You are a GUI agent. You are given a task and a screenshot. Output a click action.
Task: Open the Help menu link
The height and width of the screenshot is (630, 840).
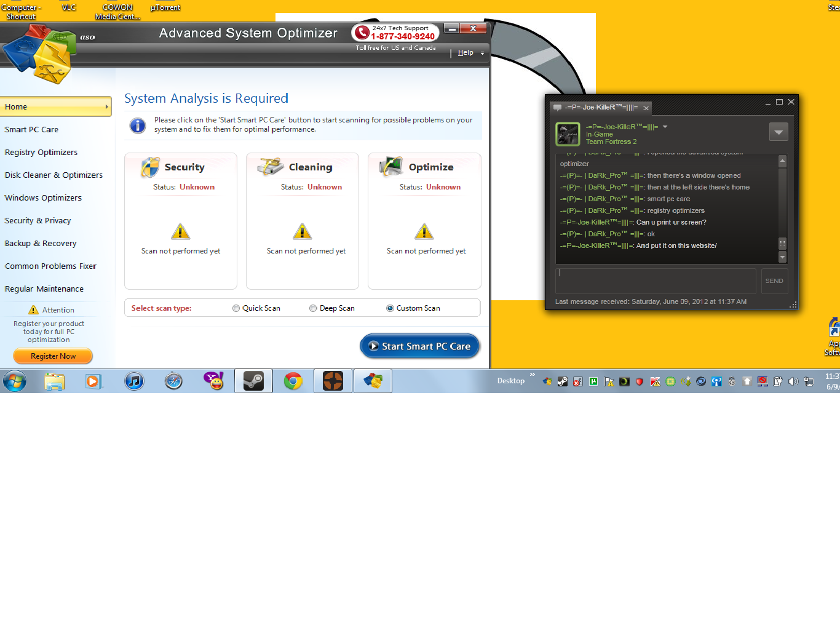[466, 53]
